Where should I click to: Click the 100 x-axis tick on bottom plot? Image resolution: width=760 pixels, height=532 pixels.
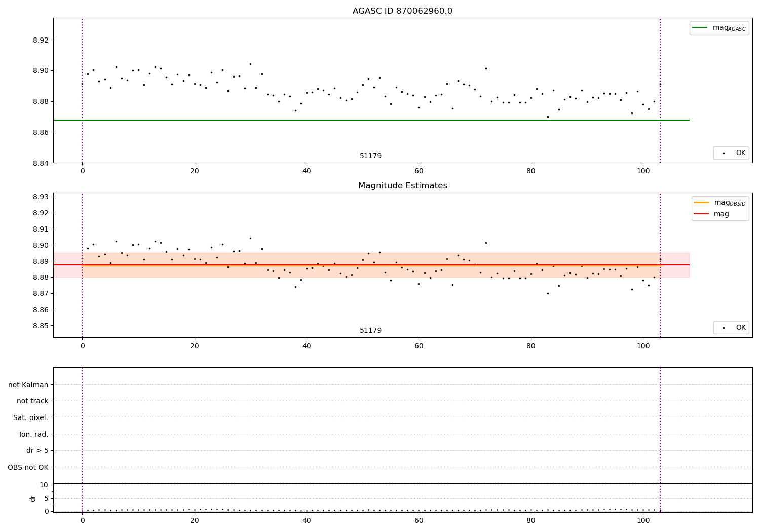point(643,520)
